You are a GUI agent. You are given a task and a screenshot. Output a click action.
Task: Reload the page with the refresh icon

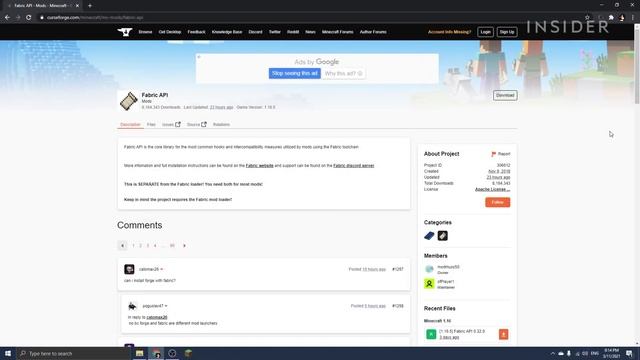click(x=29, y=18)
